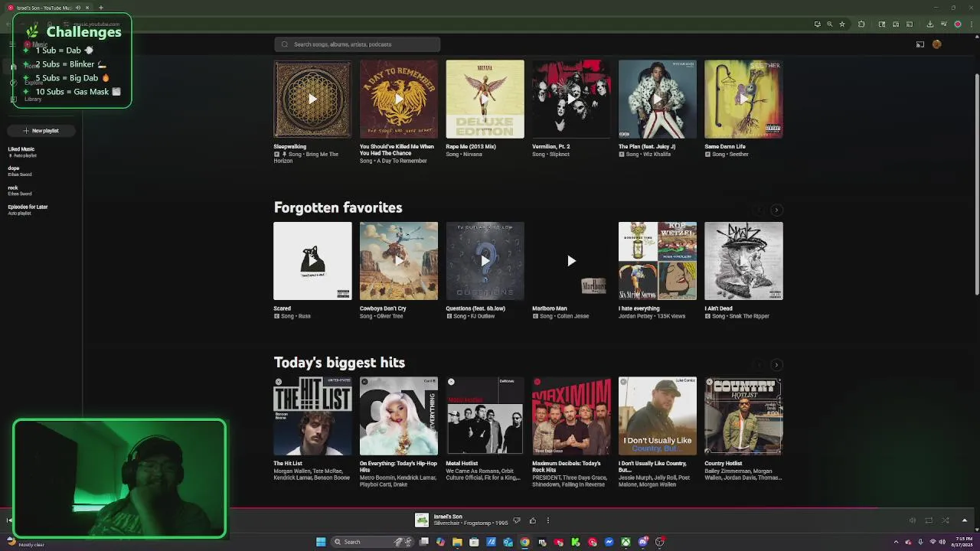Open the Chrome profile red icon
Image resolution: width=980 pixels, height=551 pixels.
957,24
